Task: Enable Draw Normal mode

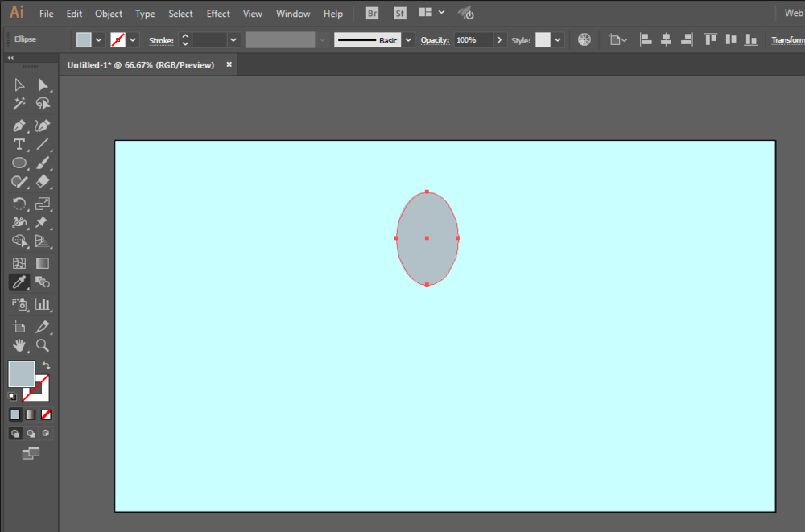Action: pyautogui.click(x=14, y=433)
